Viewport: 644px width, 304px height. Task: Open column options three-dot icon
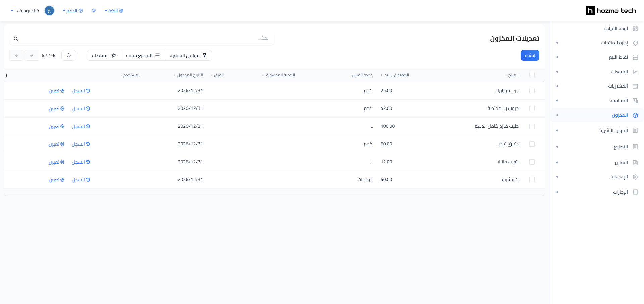point(6,75)
